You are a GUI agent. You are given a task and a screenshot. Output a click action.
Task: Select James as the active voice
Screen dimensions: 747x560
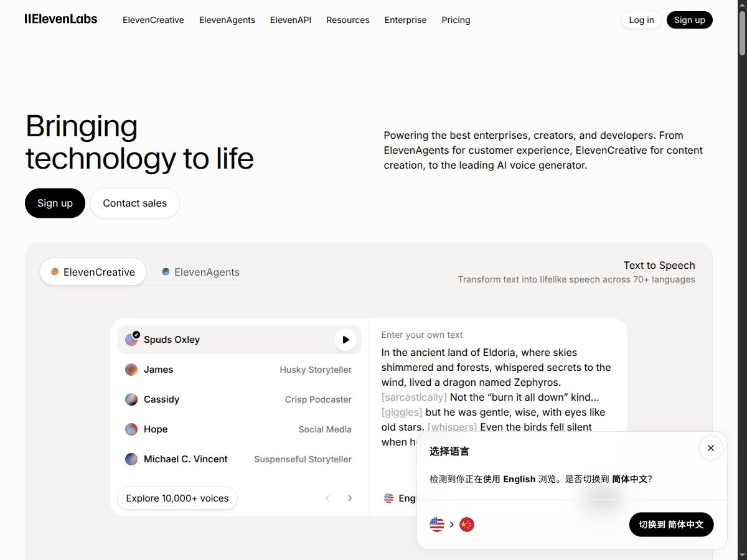click(x=158, y=369)
